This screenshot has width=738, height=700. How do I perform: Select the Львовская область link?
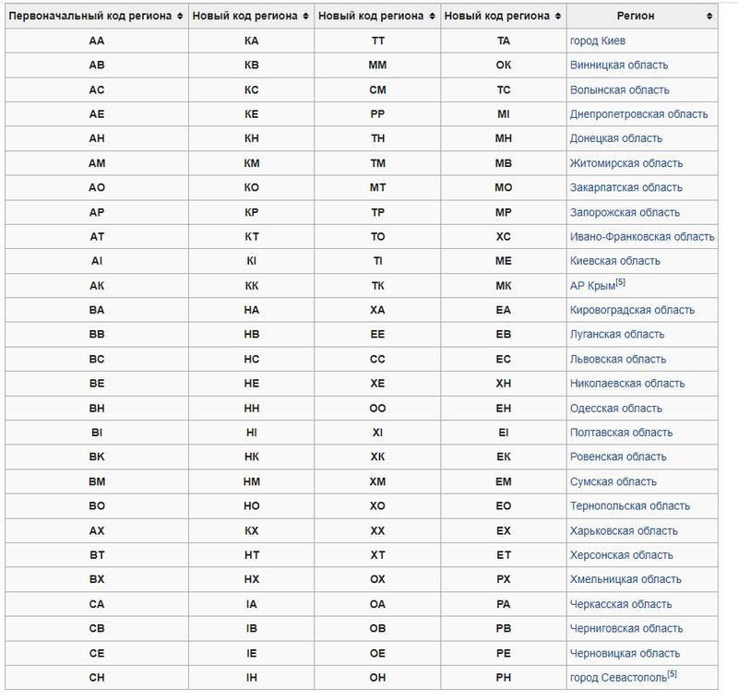(x=618, y=359)
